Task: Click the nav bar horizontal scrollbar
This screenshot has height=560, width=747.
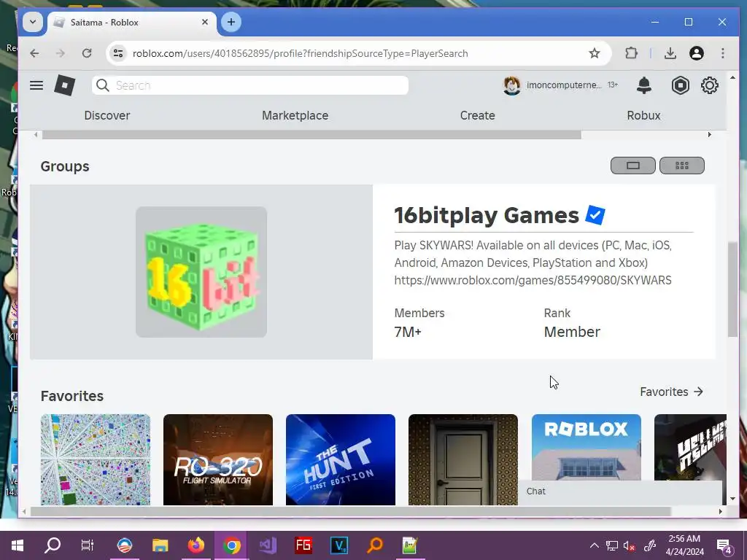Action: tap(311, 135)
